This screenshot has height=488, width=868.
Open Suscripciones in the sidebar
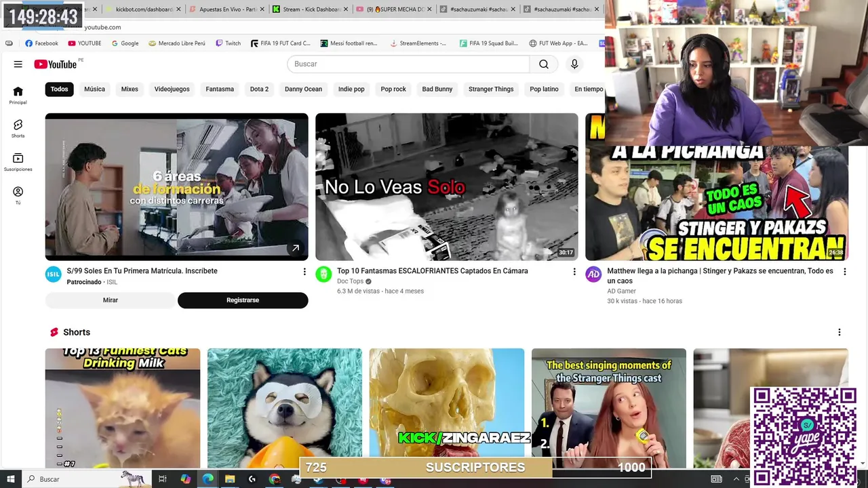pos(18,162)
